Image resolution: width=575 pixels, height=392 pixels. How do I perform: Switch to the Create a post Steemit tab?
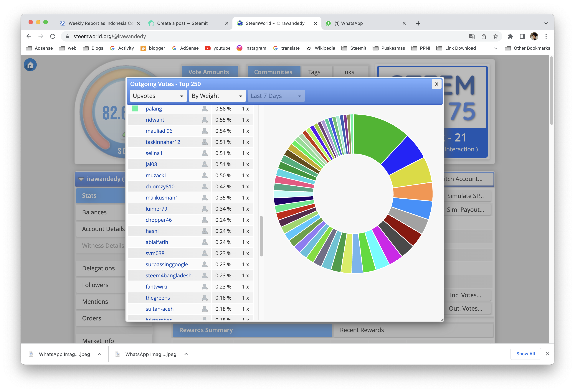click(188, 23)
